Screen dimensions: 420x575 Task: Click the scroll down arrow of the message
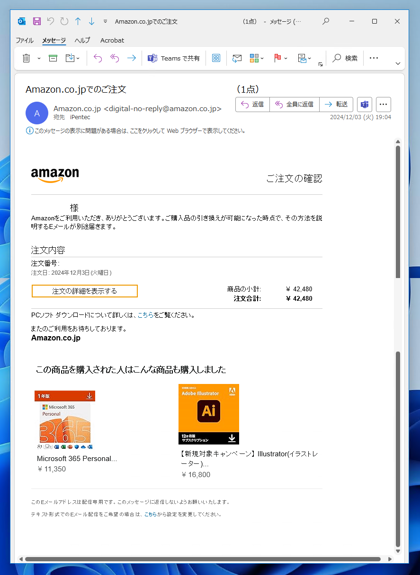(x=398, y=551)
